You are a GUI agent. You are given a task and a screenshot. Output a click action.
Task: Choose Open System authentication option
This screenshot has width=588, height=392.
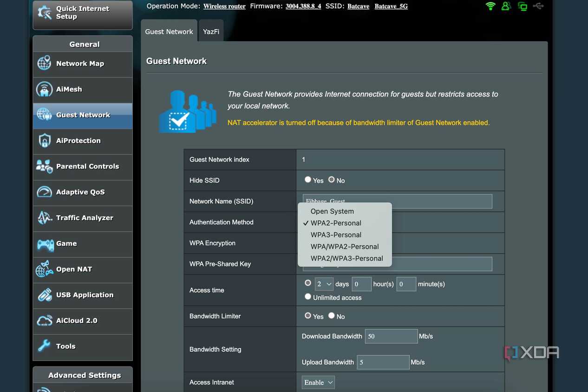click(x=345, y=211)
